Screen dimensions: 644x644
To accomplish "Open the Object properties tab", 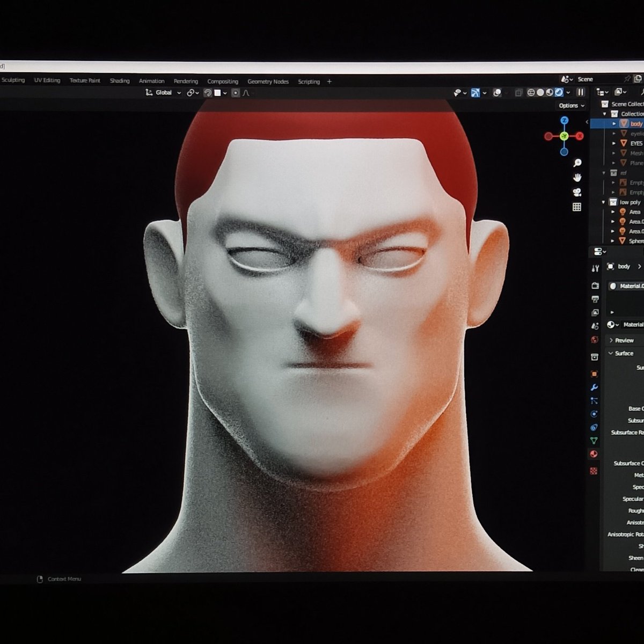I will click(x=594, y=374).
